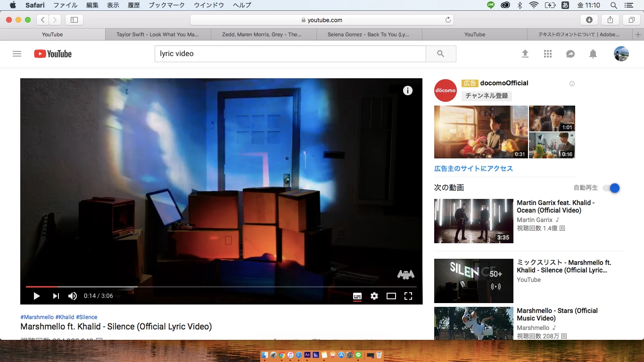644x362 pixels.
Task: Click the YouTube search field
Action: [290, 54]
